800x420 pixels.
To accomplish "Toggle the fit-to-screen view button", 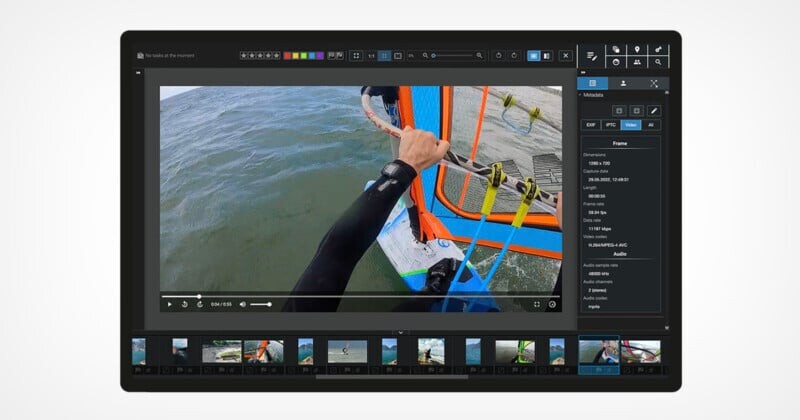I will pos(355,56).
